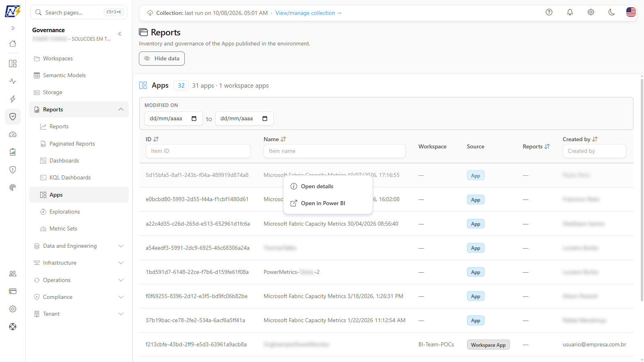Screen dimensions: 644x362
Task: Filter by the Item name field
Action: (x=334, y=151)
